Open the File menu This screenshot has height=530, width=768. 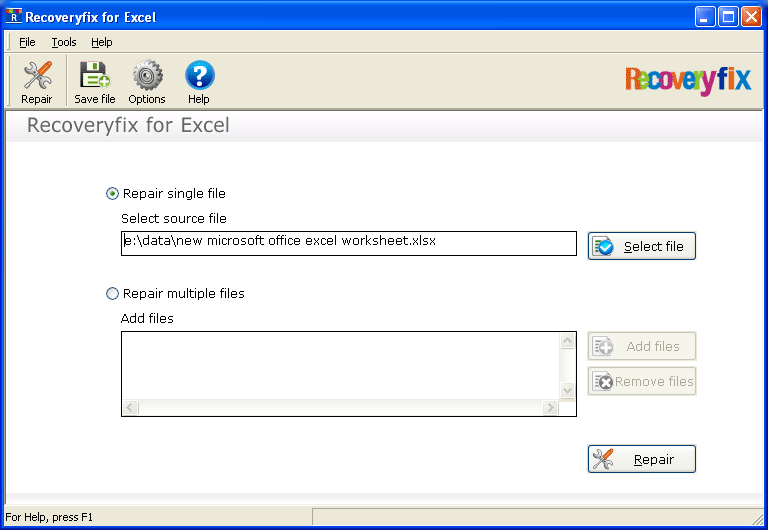pyautogui.click(x=27, y=42)
